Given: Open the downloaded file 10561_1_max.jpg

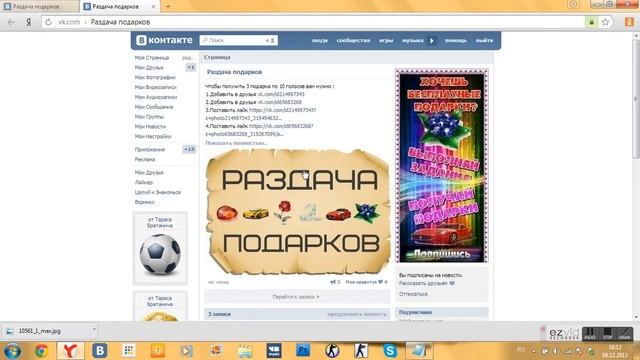Looking at the screenshot, I should (x=40, y=331).
